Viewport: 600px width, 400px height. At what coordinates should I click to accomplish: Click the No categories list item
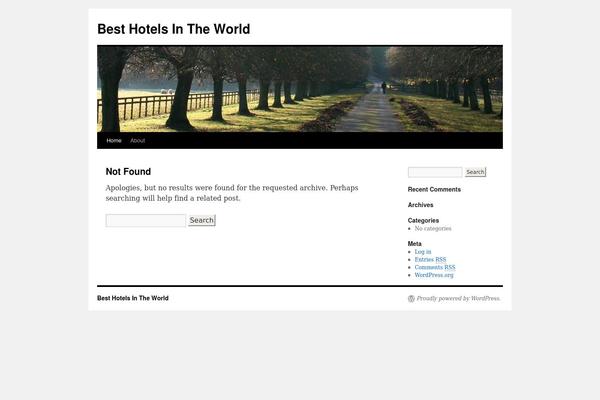pyautogui.click(x=433, y=229)
